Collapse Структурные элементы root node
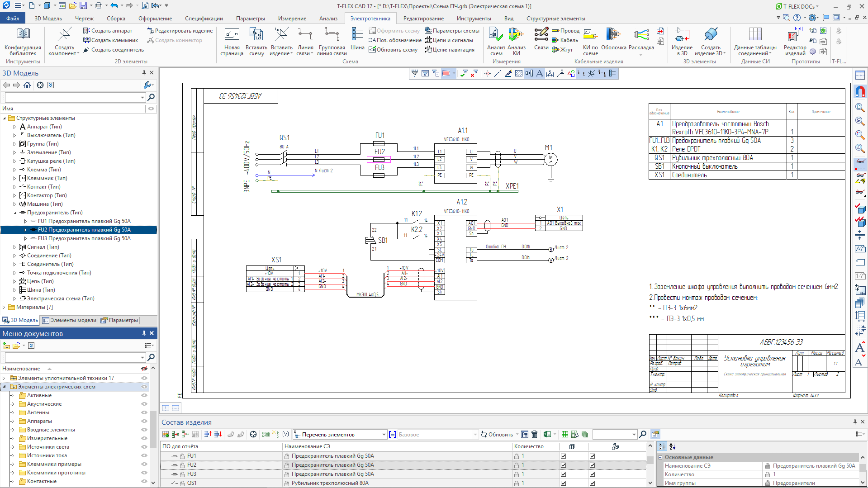868x488 pixels. (x=4, y=118)
